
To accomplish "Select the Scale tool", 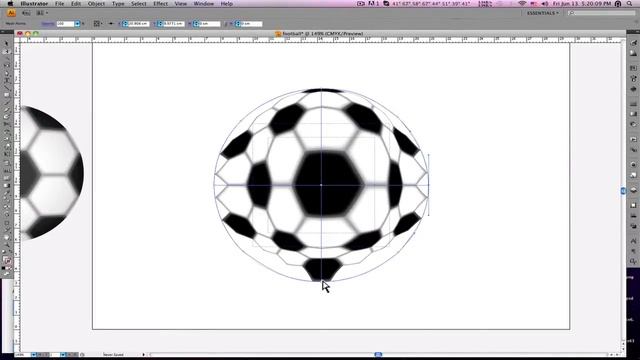I will (7, 139).
